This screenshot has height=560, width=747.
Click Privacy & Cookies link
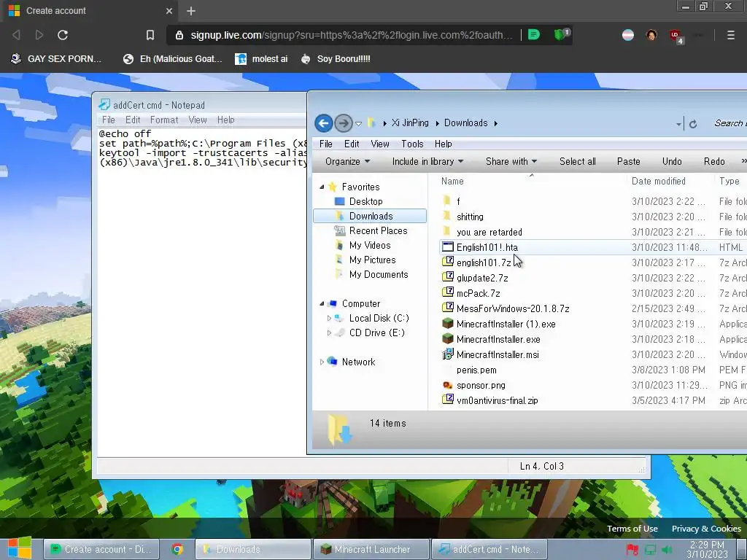point(706,529)
